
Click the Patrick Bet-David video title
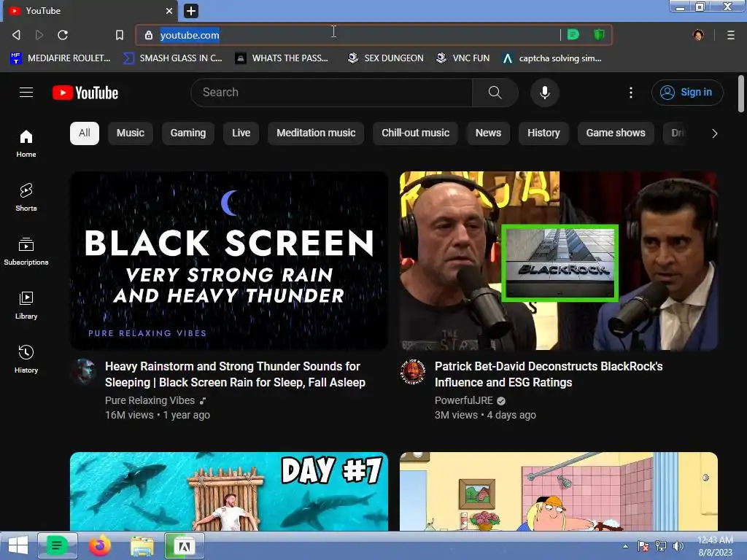[549, 374]
